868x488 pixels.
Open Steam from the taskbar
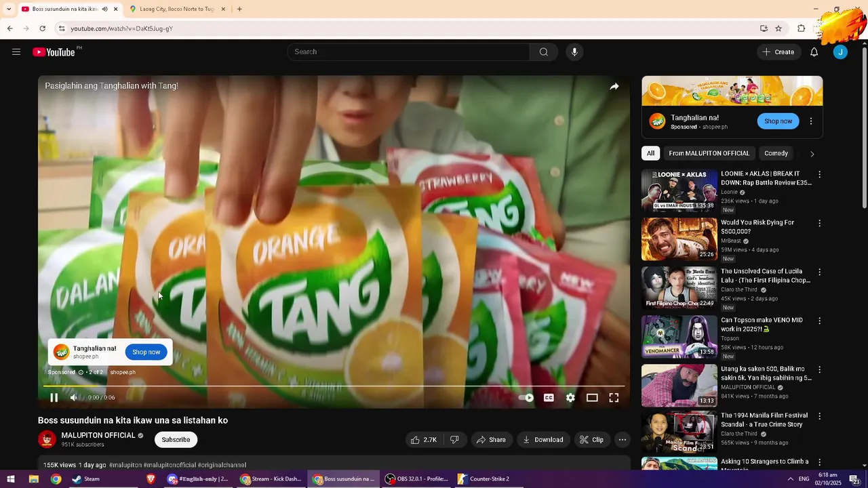coord(86,479)
